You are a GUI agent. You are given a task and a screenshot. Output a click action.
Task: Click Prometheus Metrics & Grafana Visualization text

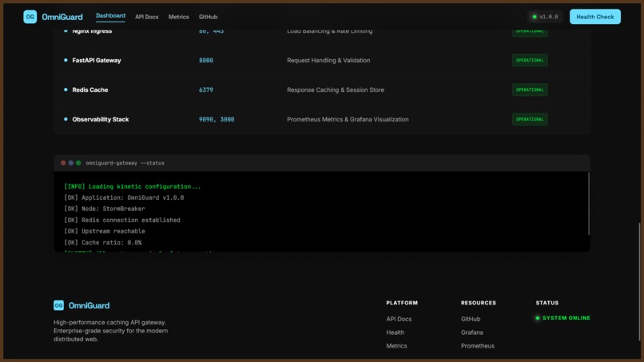click(348, 120)
